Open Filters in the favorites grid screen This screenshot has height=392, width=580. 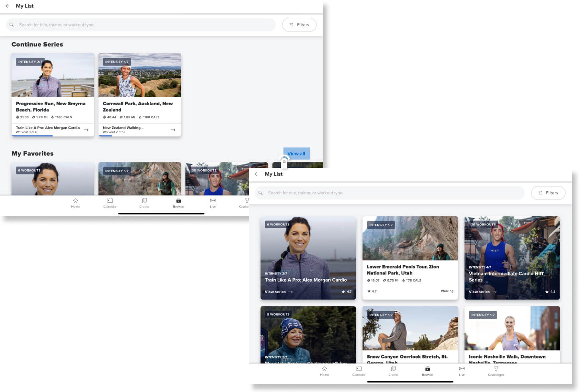(548, 193)
